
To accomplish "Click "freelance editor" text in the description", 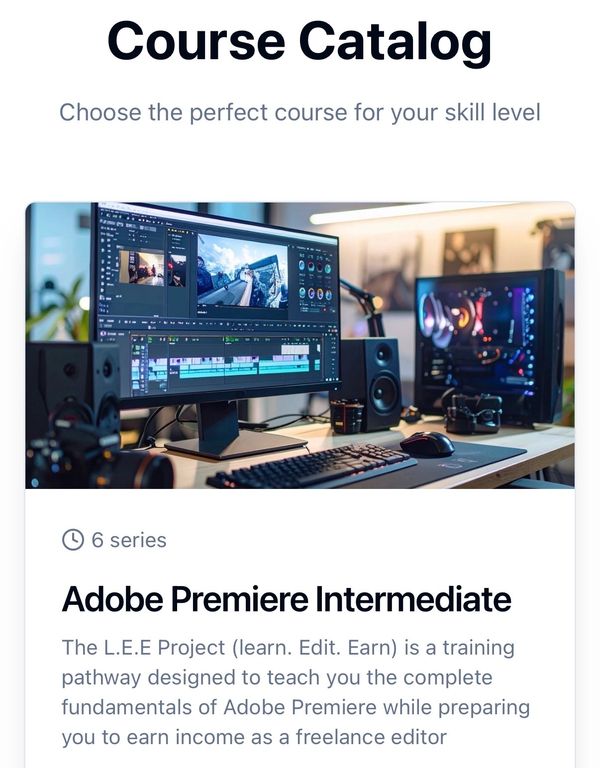I will (x=371, y=737).
